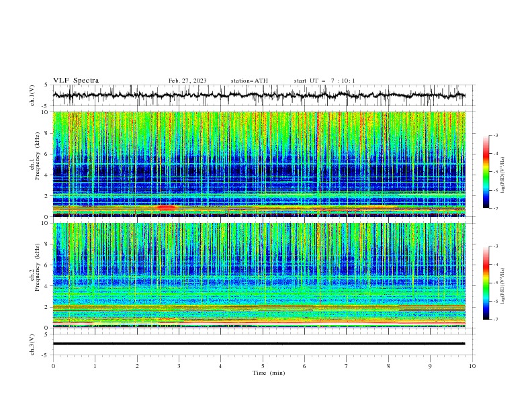Click the date text "Feb. 27, 2023"
Image resolution: width=532 pixels, height=411 pixels.
coord(187,81)
